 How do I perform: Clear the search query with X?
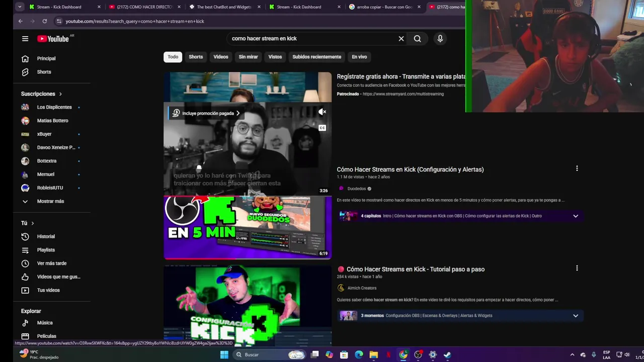[x=401, y=39]
